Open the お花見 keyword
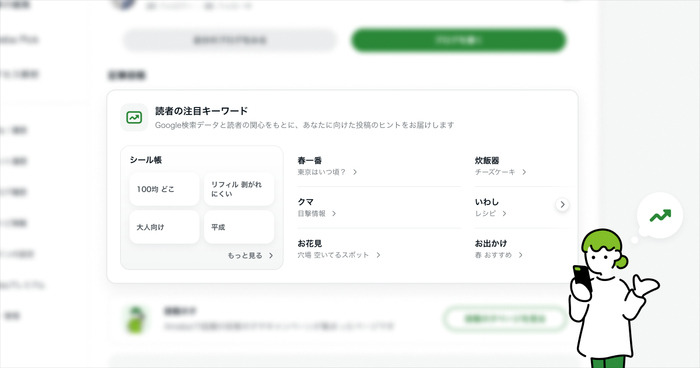 (310, 243)
